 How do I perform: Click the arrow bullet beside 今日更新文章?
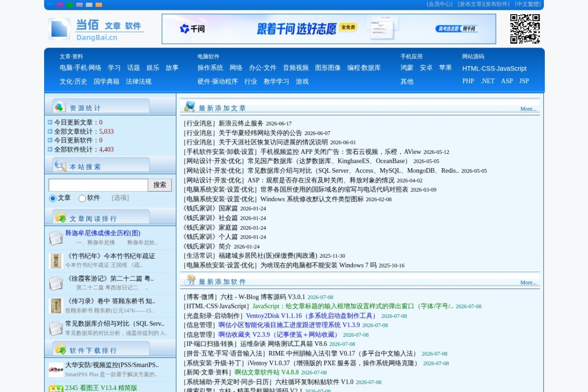pos(50,122)
